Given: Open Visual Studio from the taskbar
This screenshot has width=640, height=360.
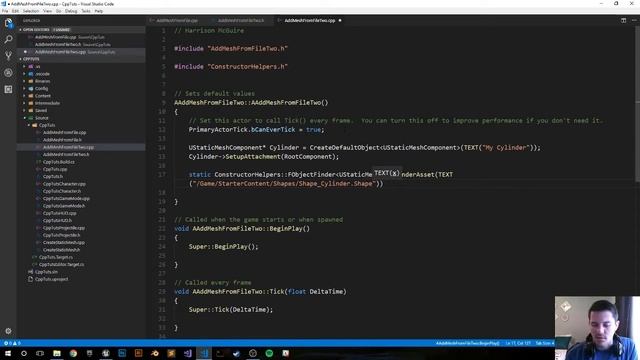Looking at the screenshot, I should point(187,353).
